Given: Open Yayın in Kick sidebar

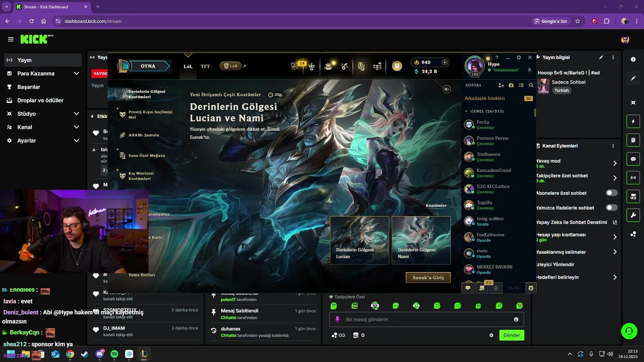Looking at the screenshot, I should pos(43,60).
